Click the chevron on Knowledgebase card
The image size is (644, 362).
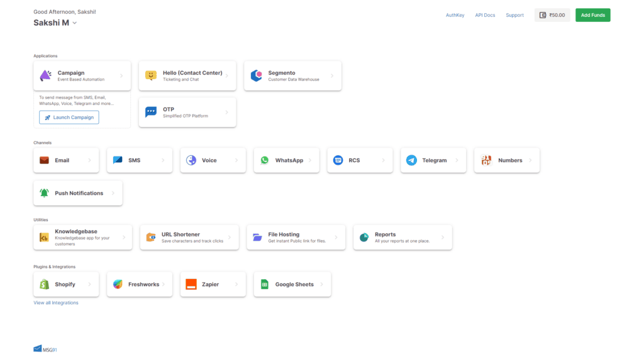[x=124, y=237]
